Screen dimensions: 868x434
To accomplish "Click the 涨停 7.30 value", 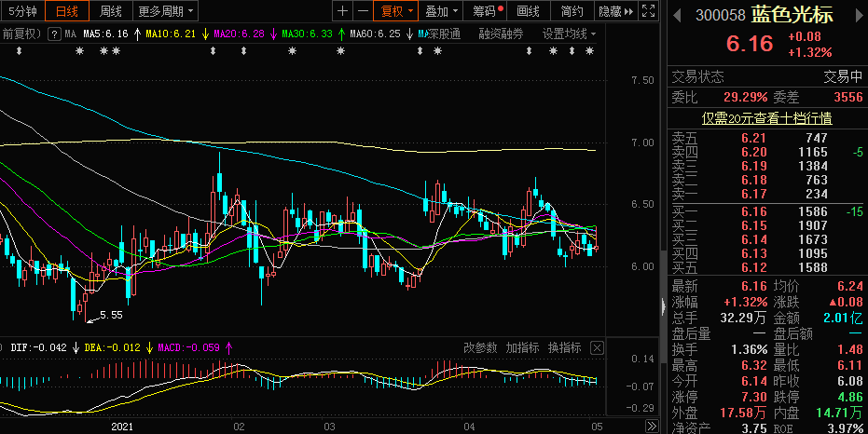I will click(754, 397).
